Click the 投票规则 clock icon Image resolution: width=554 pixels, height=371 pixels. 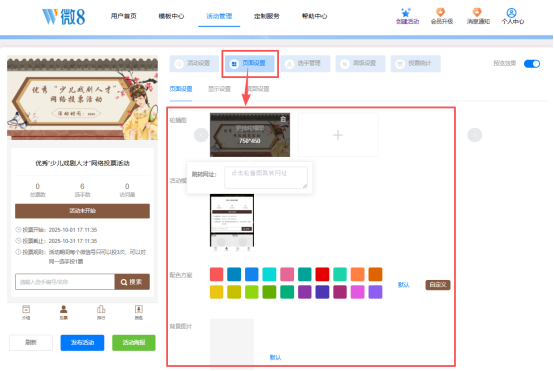[18, 252]
